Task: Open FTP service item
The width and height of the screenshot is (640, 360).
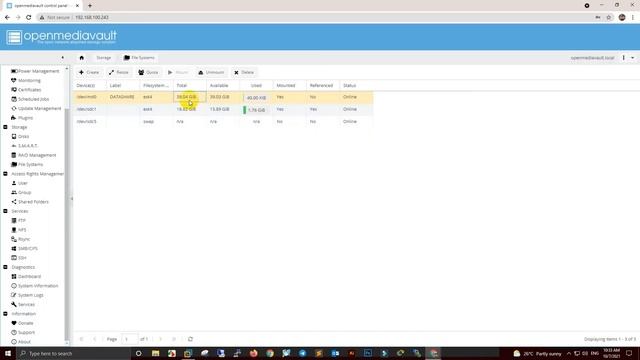Action: 18,220
